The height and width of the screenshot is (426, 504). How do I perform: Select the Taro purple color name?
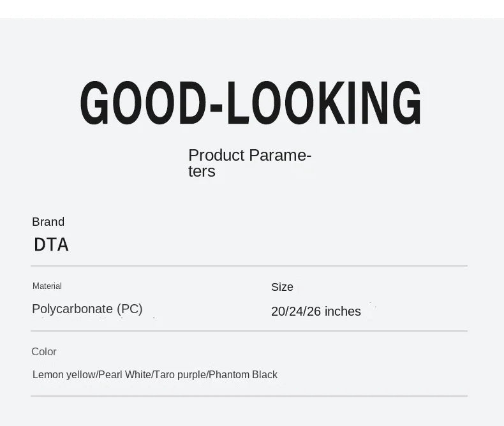[x=179, y=375]
